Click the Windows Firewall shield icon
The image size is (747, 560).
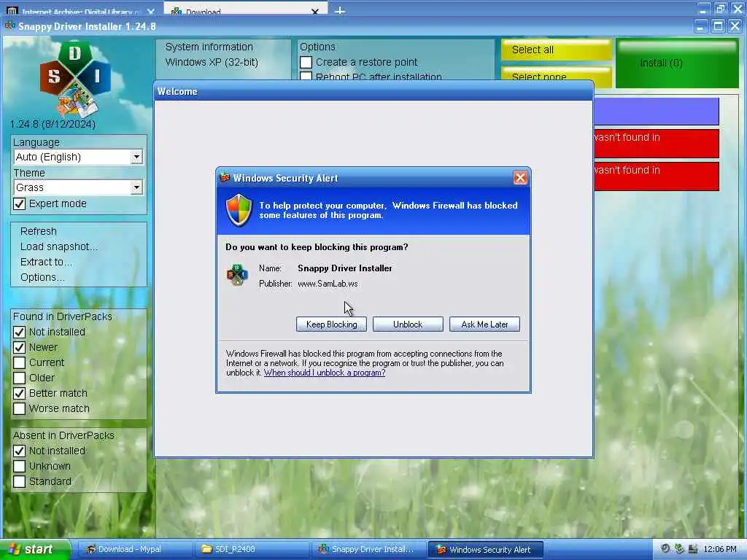239,210
